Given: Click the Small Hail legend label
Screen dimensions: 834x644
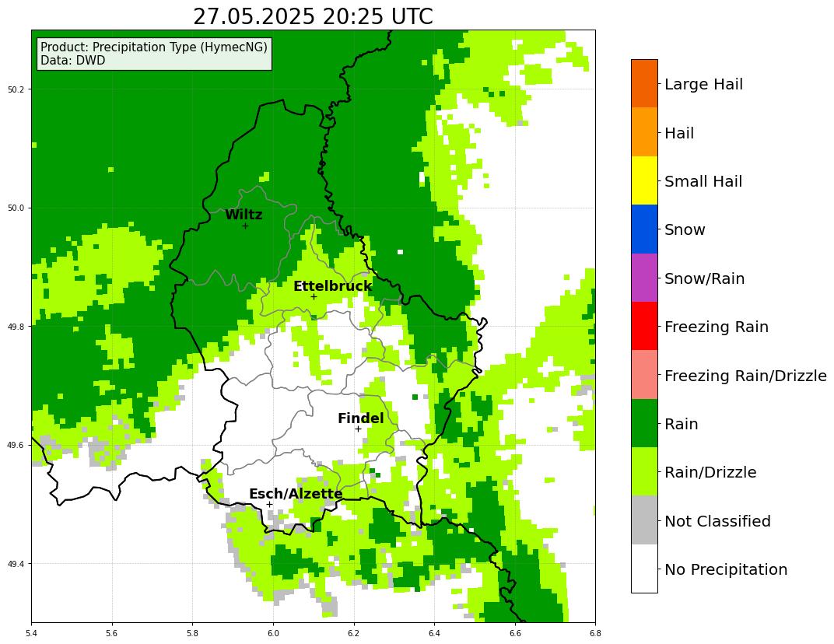Looking at the screenshot, I should (x=703, y=181).
